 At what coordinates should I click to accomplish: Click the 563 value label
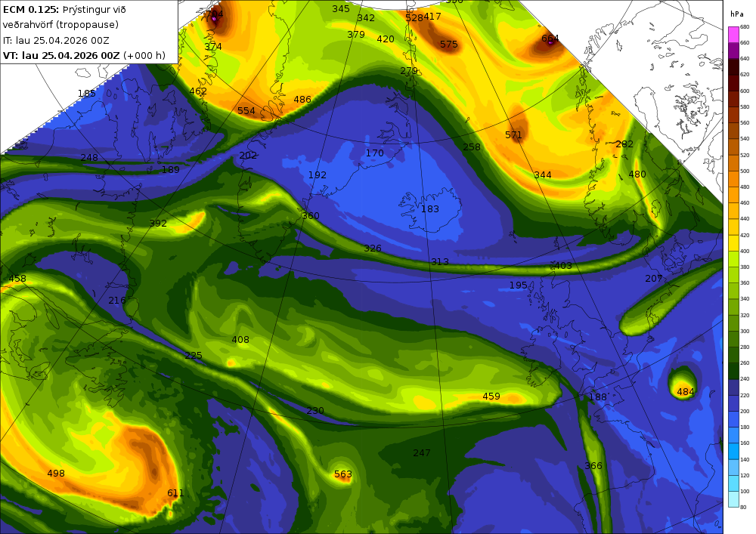click(x=343, y=474)
